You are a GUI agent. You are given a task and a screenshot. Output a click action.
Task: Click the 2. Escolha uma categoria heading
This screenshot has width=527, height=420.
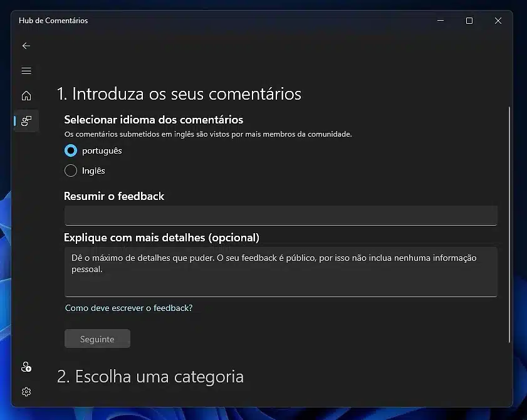click(x=150, y=376)
